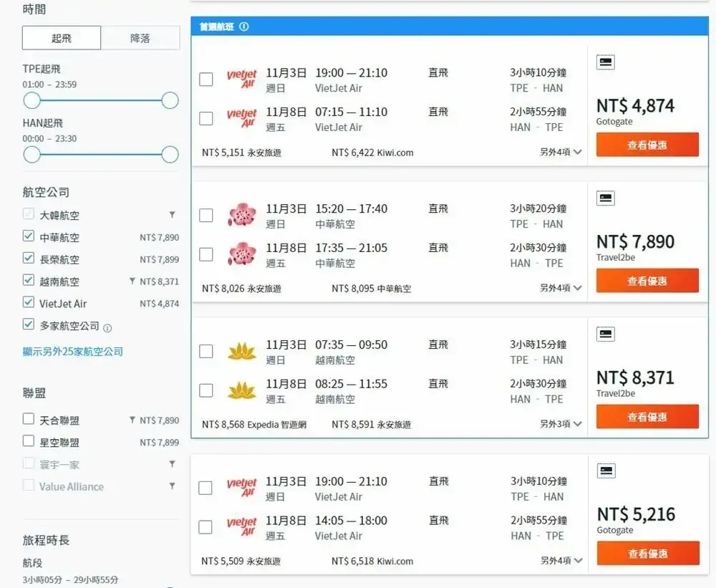Switch to the 降落 time tab
716x588 pixels.
pyautogui.click(x=140, y=38)
